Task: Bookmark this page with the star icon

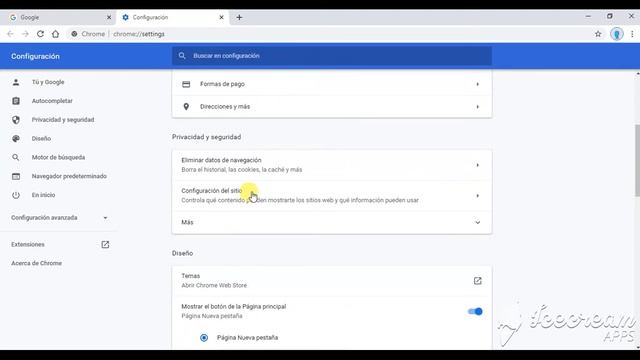Action: pyautogui.click(x=598, y=34)
